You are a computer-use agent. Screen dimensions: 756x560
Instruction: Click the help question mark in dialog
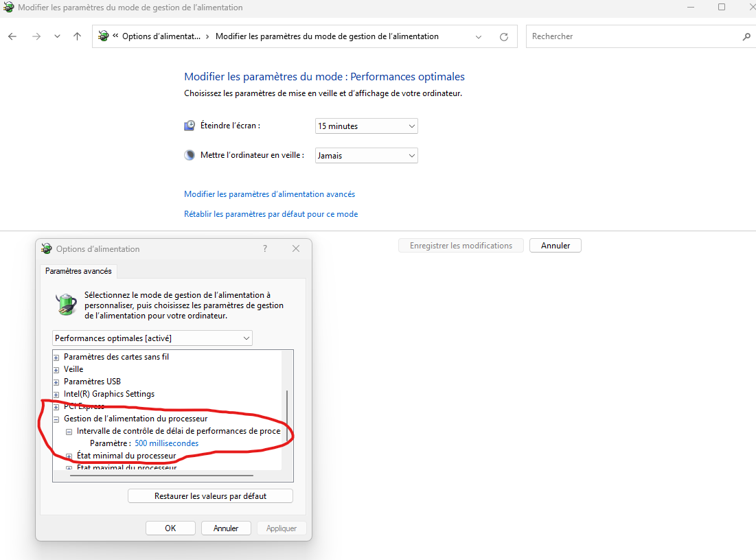264,248
